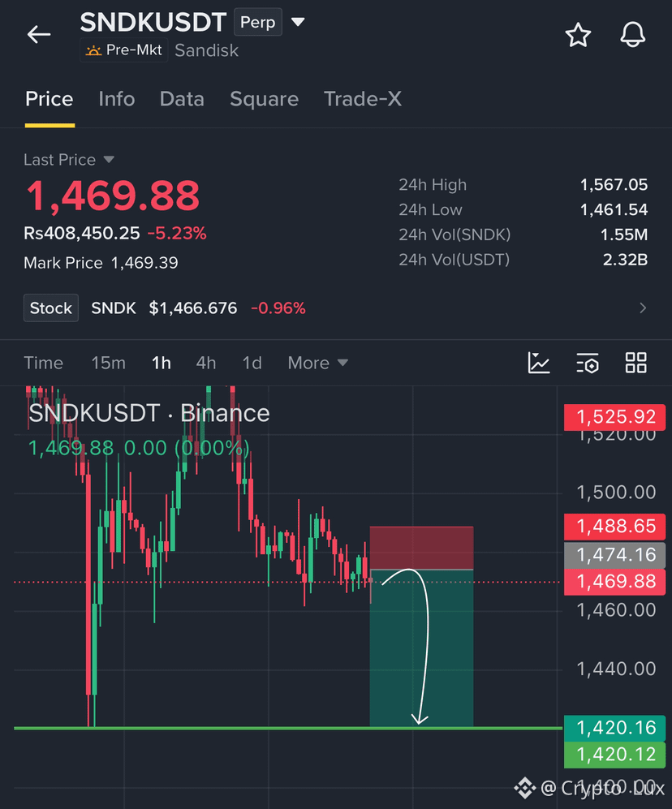Viewport: 672px width, 809px height.
Task: Switch to the Price tab
Action: click(x=50, y=99)
